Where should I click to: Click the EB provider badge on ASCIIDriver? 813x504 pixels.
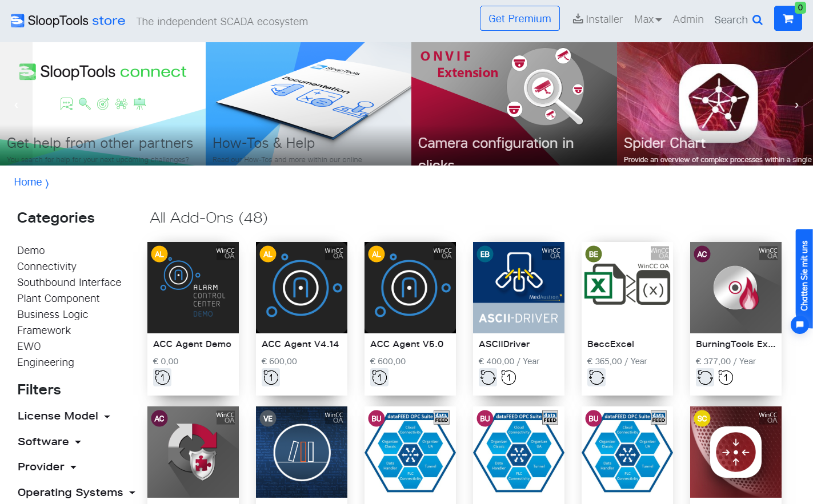tap(485, 254)
